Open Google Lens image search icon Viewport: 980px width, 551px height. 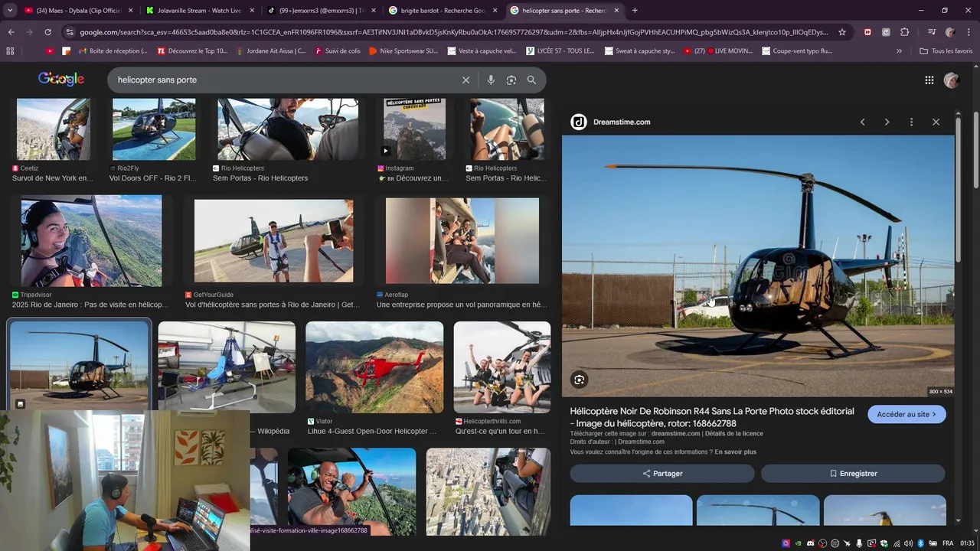(511, 80)
